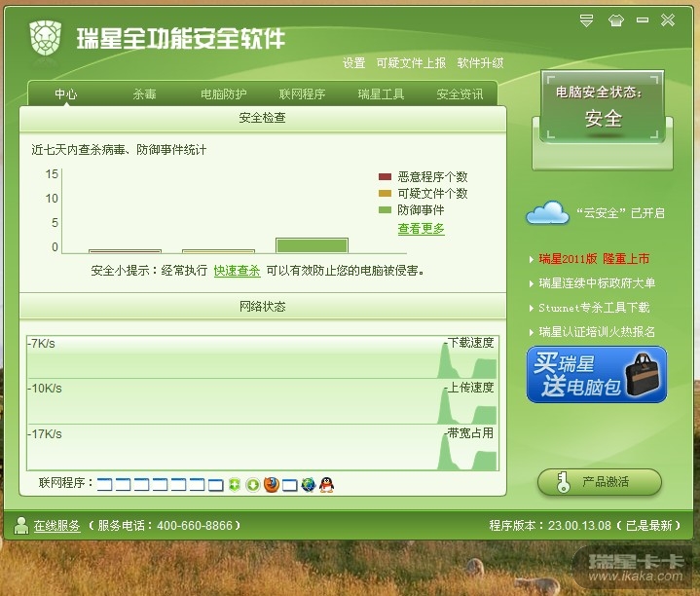700x596 pixels.
Task: Click the 带宽占用 graph row
Action: point(263,447)
